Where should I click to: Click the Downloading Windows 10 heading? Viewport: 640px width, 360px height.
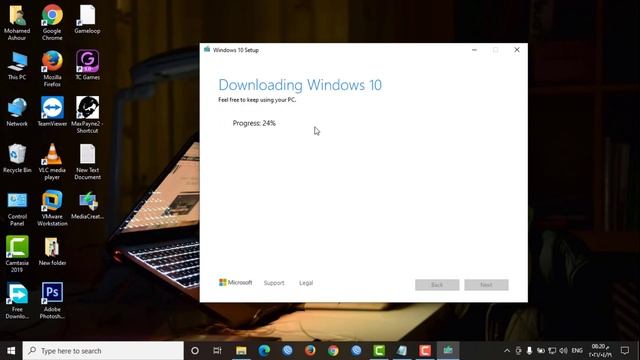click(300, 85)
